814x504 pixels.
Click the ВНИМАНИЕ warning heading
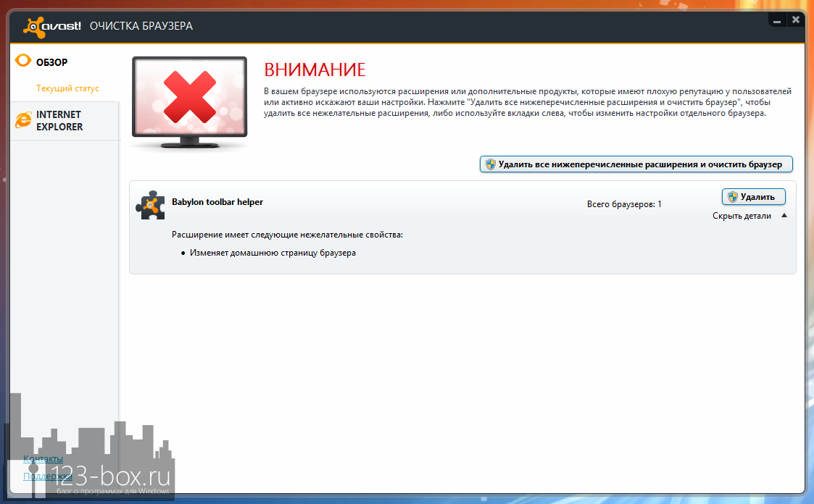click(x=315, y=70)
